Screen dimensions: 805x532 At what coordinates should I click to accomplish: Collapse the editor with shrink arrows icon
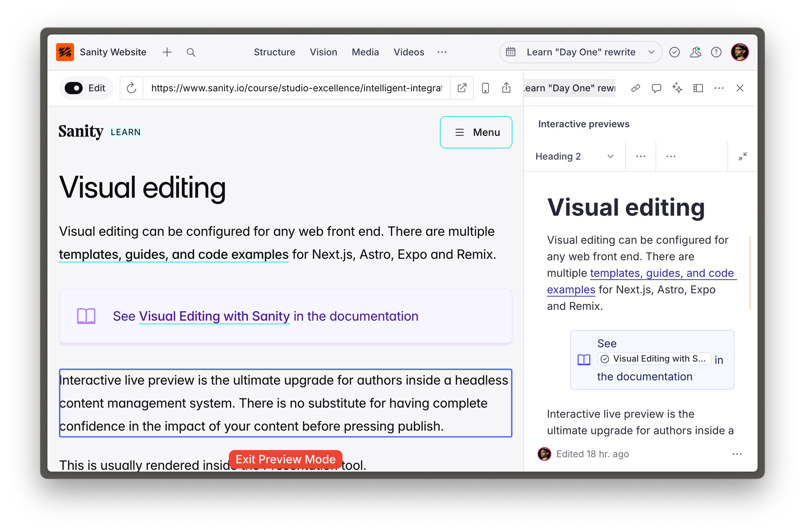click(x=742, y=156)
